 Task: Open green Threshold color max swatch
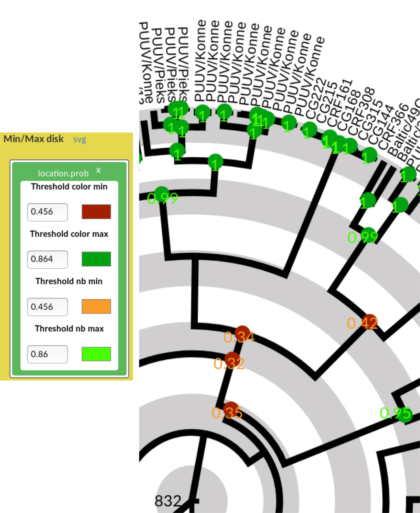coord(96,259)
